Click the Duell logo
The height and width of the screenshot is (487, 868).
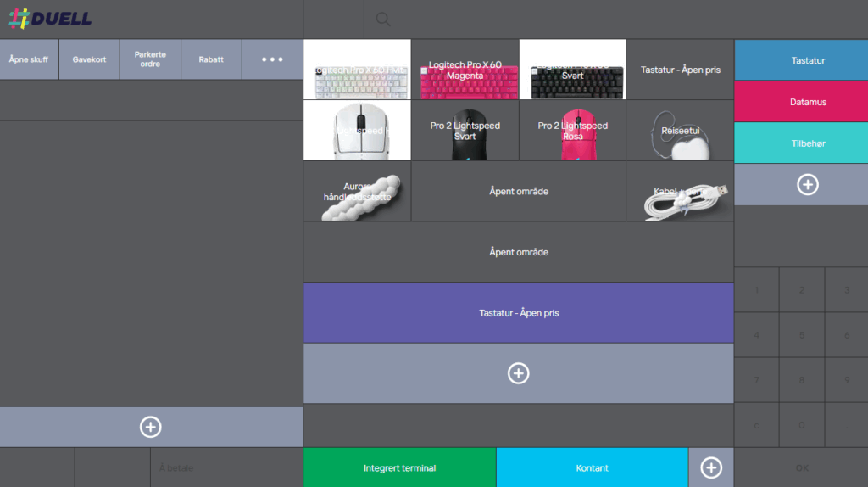pos(50,19)
